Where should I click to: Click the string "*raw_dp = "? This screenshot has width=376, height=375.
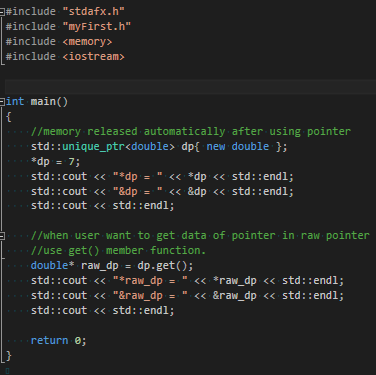click(150, 280)
